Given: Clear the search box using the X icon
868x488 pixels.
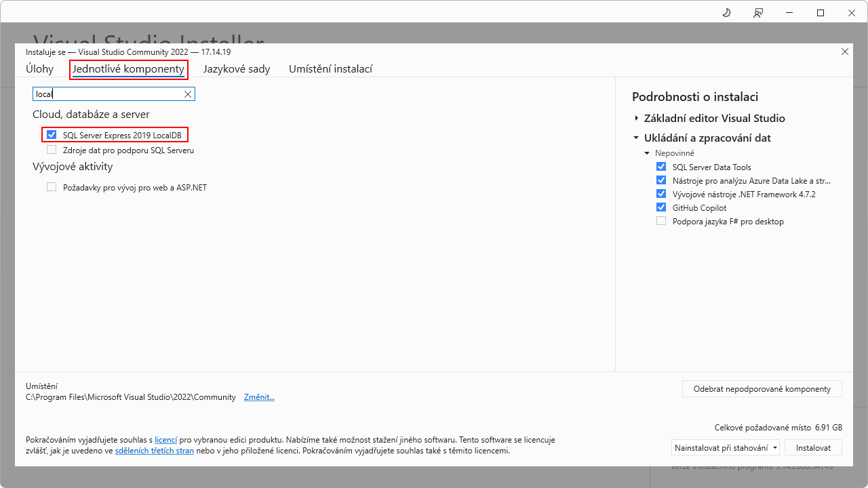Looking at the screenshot, I should pos(188,94).
